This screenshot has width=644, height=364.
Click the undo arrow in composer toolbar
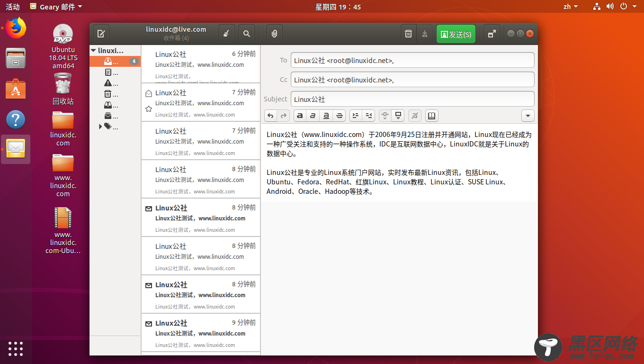click(270, 116)
